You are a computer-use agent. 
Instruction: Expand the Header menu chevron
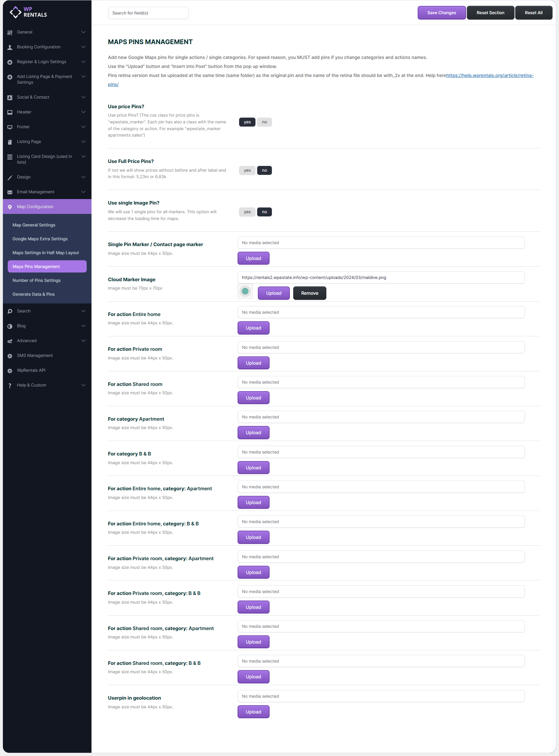click(83, 112)
